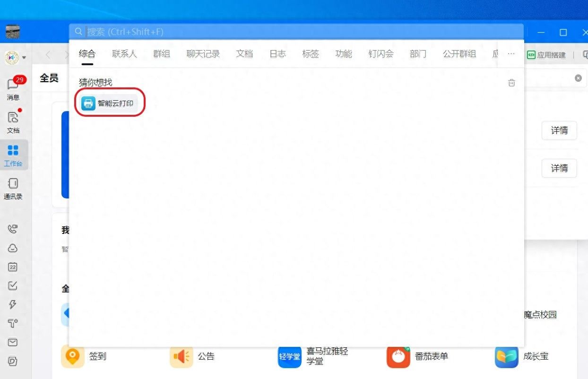
Task: Expand the profile avatar dropdown arrow
Action: click(x=24, y=58)
